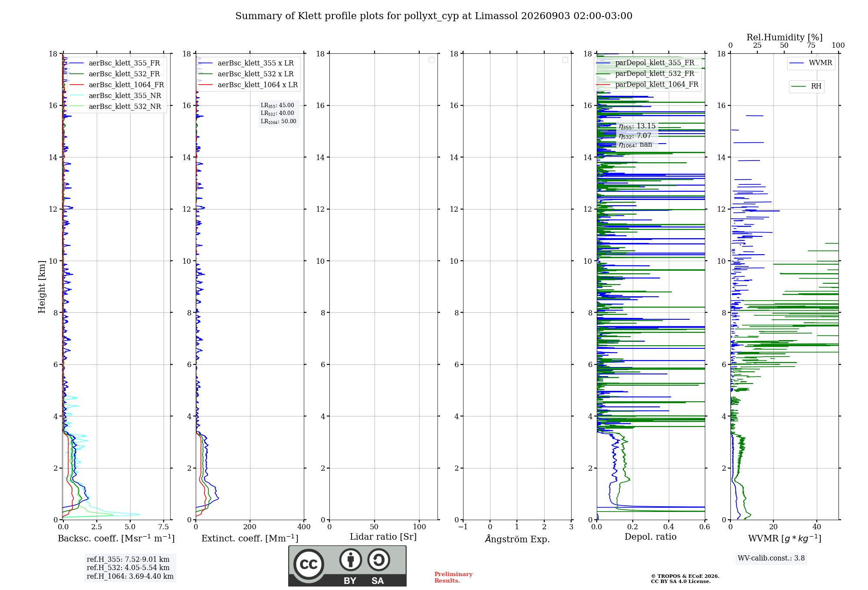Click the attribution person icon above BY
Viewport: 868px width, 590px height.
tap(351, 560)
